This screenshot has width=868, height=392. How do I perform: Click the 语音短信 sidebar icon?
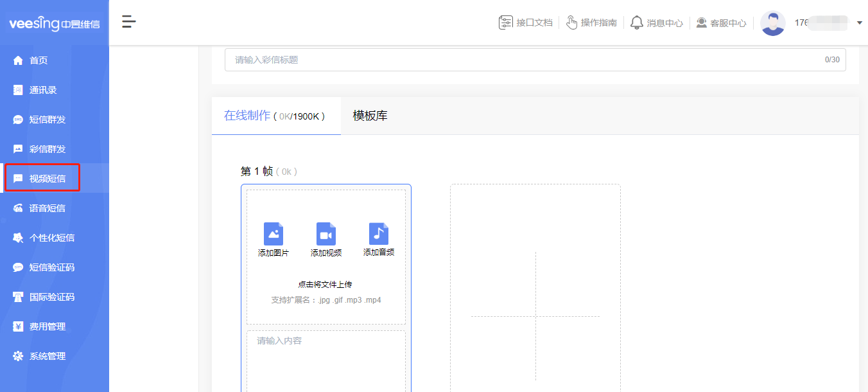(18, 208)
